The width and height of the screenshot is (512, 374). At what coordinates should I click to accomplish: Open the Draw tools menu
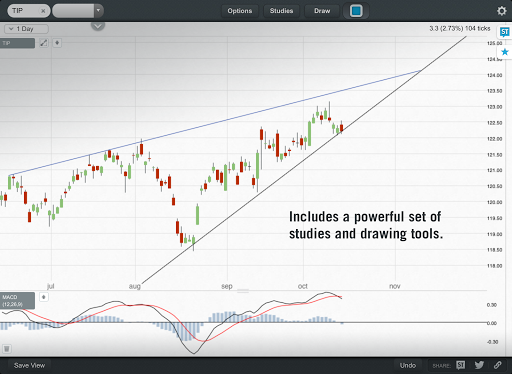[x=322, y=11]
